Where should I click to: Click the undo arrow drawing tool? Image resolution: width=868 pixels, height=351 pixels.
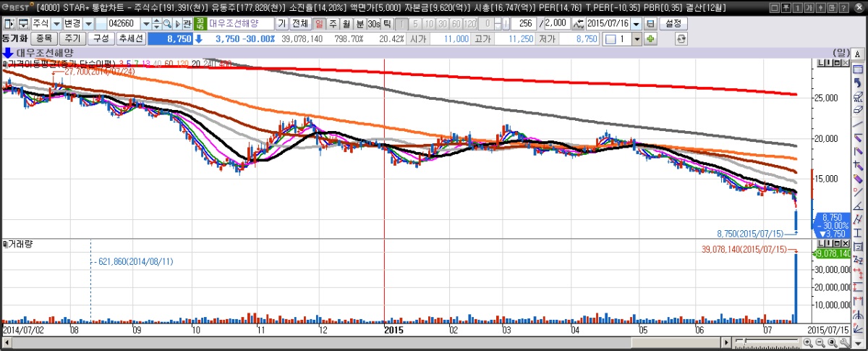tap(858, 83)
